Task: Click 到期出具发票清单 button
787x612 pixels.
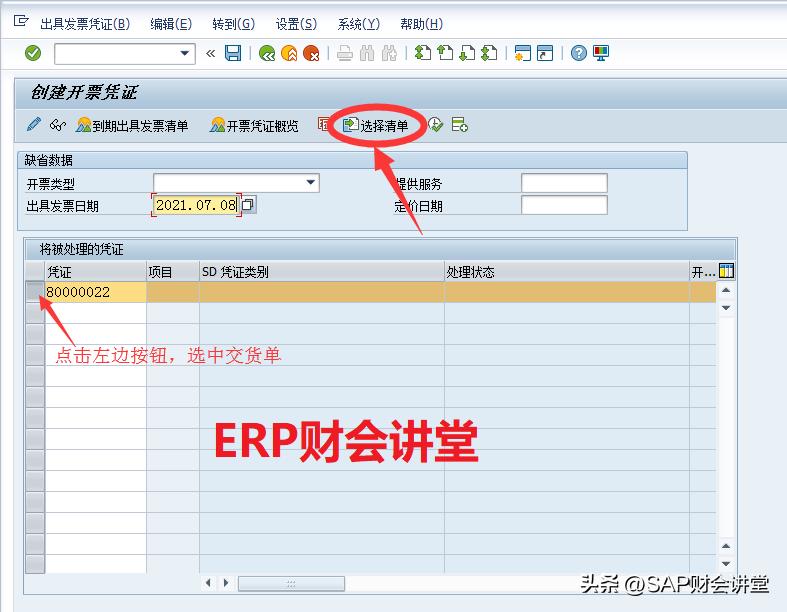Action: [132, 126]
